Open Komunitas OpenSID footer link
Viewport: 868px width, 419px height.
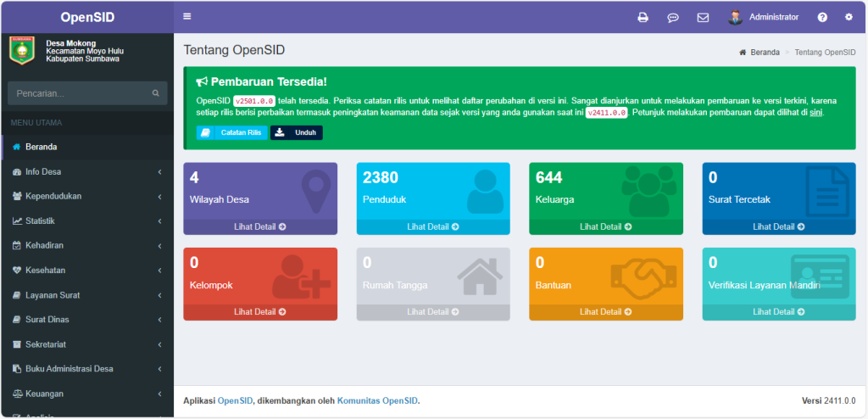click(377, 400)
